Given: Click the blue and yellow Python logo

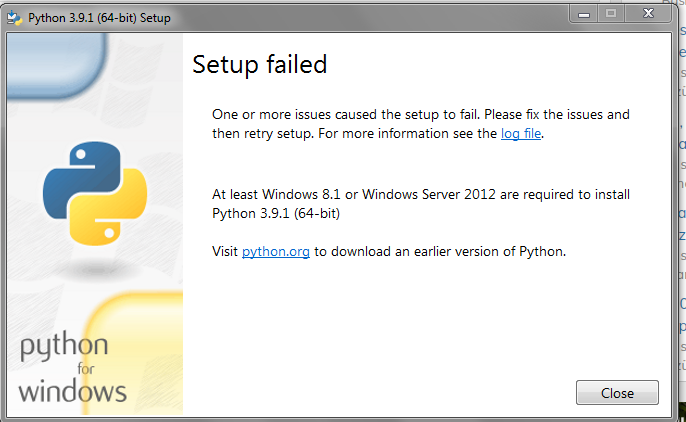Looking at the screenshot, I should point(95,193).
